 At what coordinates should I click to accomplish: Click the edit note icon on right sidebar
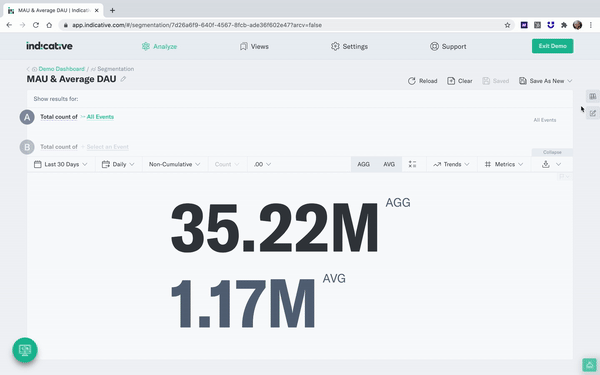tap(593, 113)
